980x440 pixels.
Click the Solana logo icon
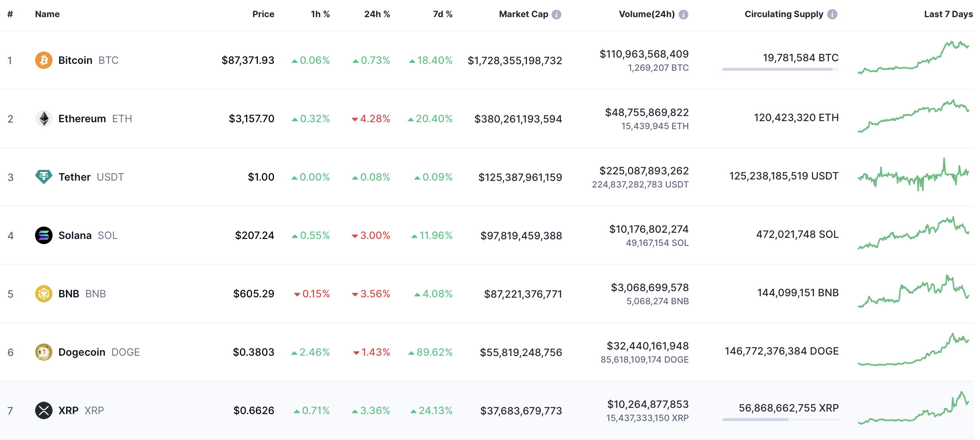point(44,235)
